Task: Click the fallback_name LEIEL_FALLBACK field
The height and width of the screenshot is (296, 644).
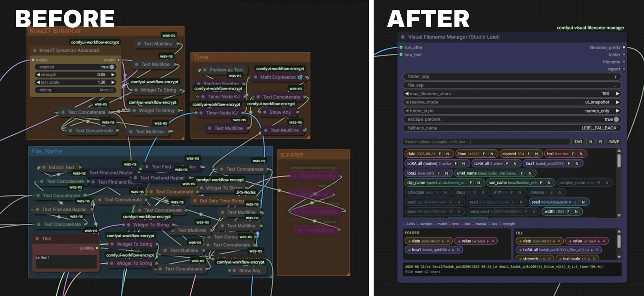Action: click(x=512, y=128)
